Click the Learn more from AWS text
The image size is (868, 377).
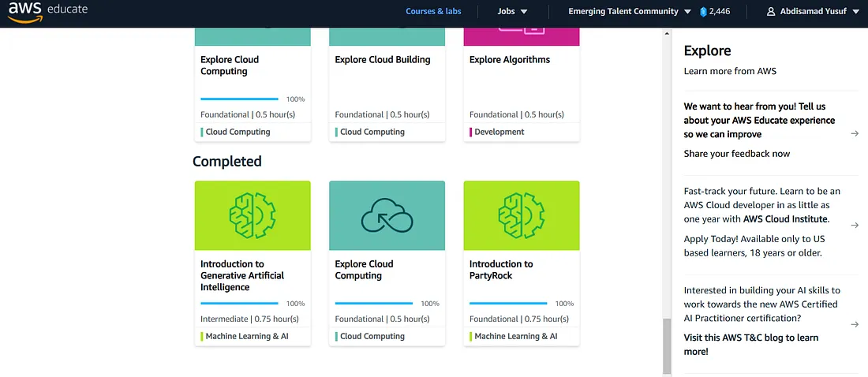[x=730, y=72]
